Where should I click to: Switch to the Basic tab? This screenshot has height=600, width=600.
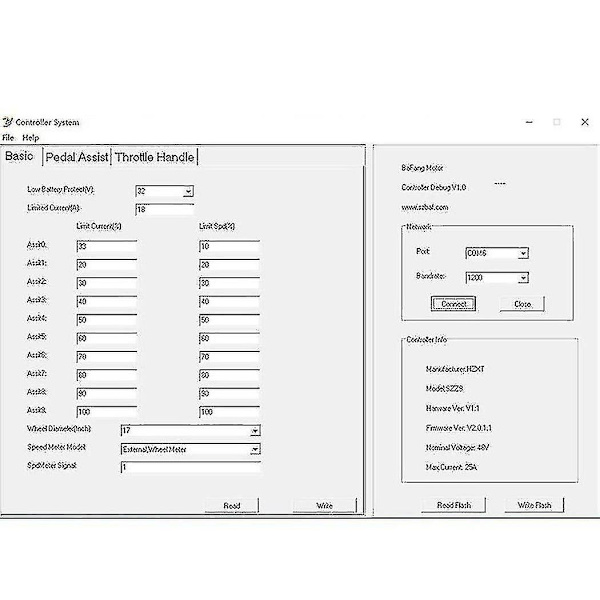[x=19, y=156]
